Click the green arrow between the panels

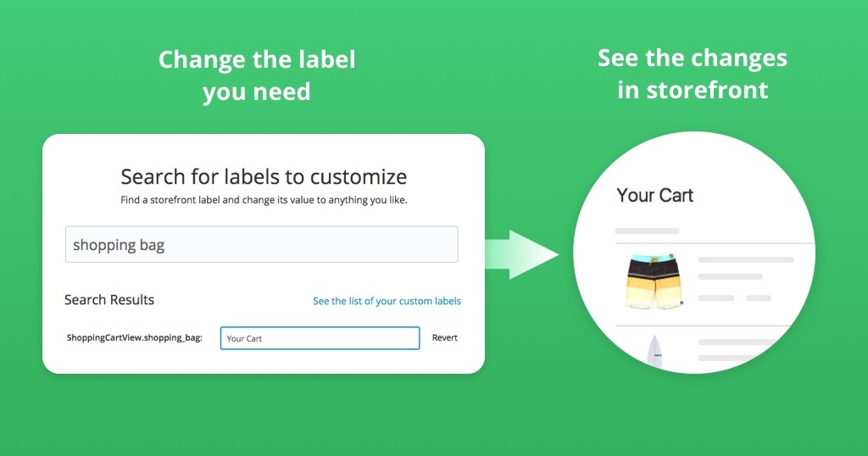tap(522, 254)
